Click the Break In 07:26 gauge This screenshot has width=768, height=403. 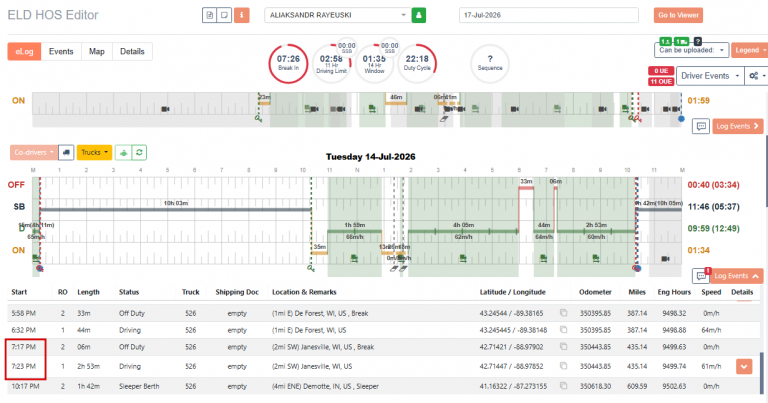[288, 64]
